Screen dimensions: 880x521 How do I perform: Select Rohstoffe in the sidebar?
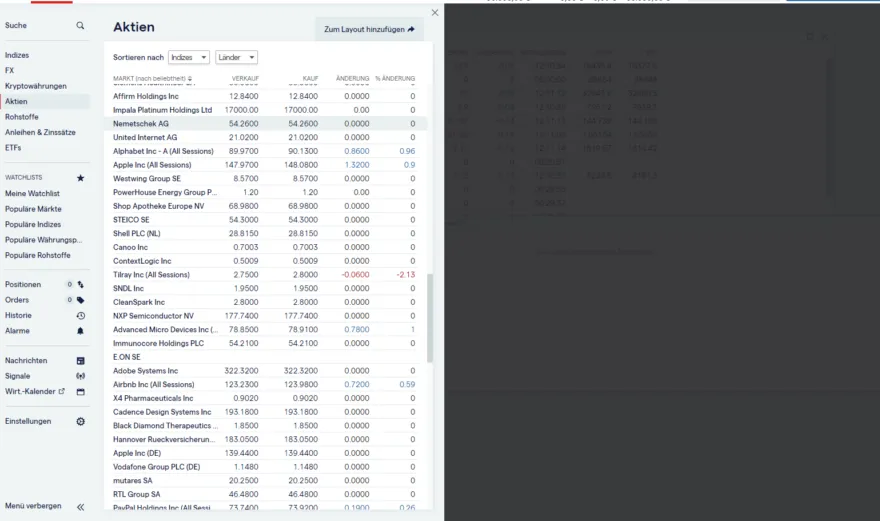pyautogui.click(x=22, y=117)
